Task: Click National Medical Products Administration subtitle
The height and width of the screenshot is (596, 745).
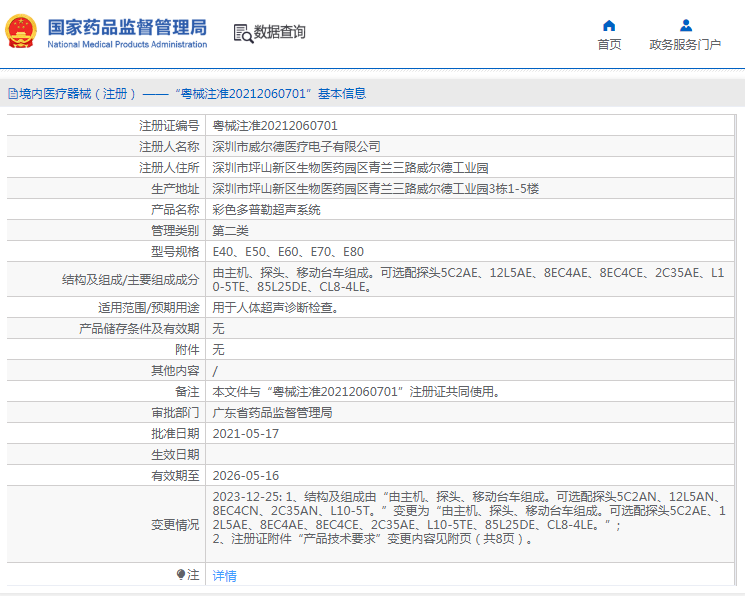Action: pos(127,44)
